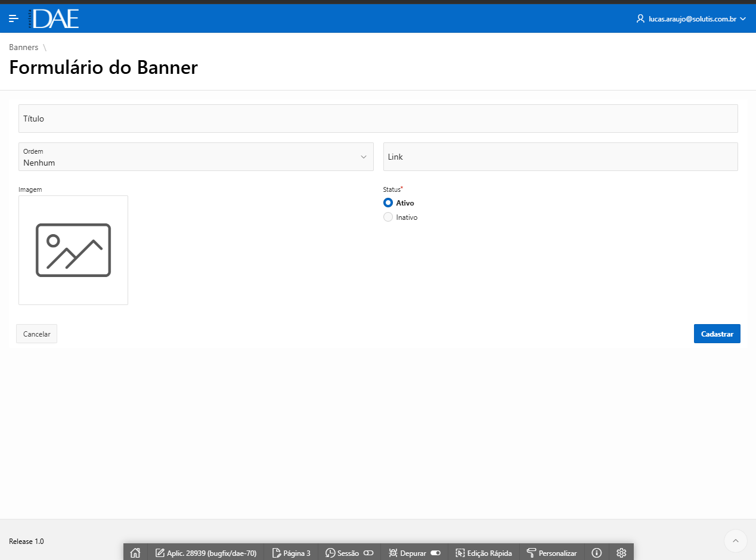Toggle the Sessão link switch
This screenshot has width=756, height=560.
coord(369,552)
